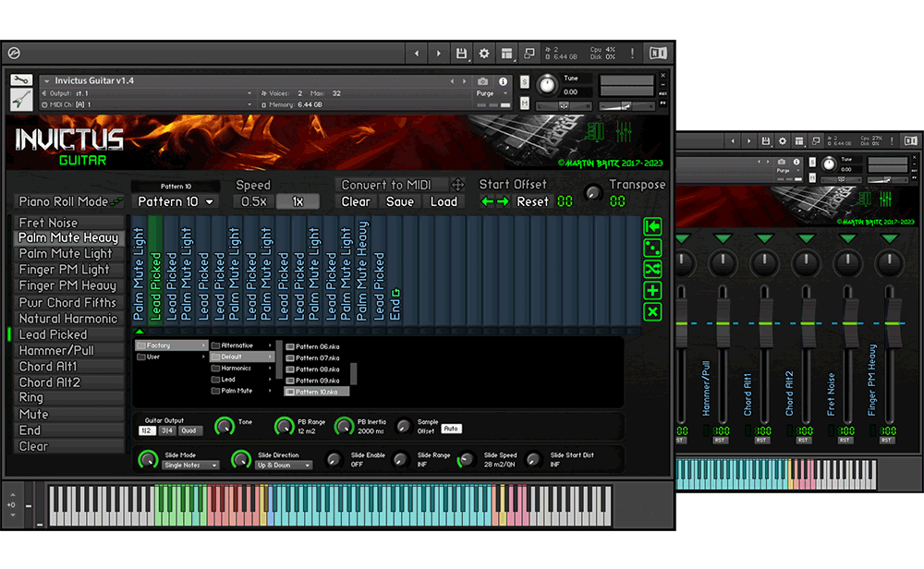
Task: Select Natural Harmonic articulation
Action: coord(68,319)
